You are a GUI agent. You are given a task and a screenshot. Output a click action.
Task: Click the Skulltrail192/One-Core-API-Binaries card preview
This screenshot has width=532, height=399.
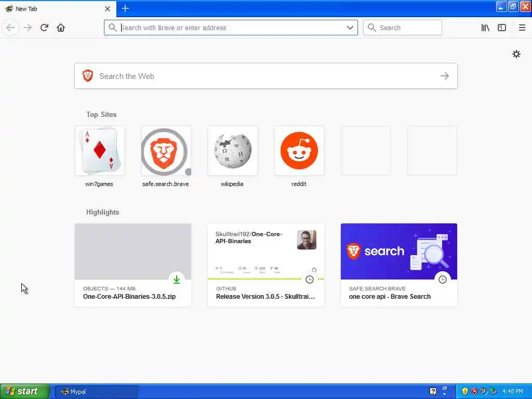point(266,251)
